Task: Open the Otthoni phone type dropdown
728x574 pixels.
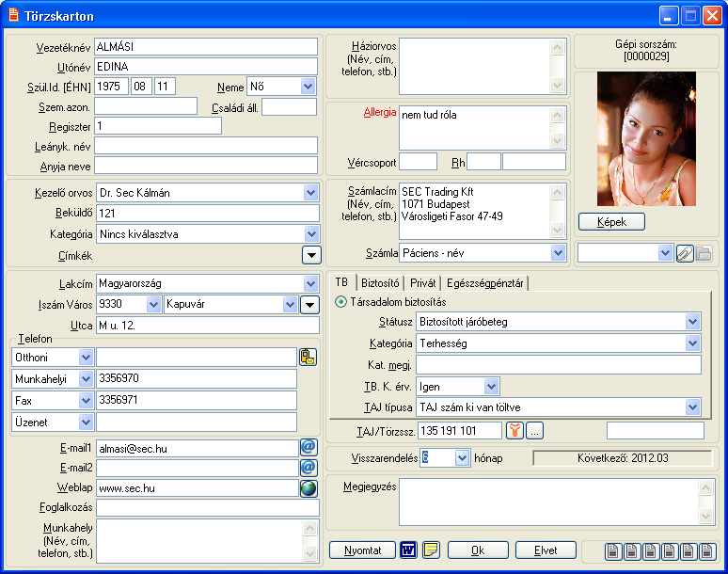Action: (x=86, y=358)
